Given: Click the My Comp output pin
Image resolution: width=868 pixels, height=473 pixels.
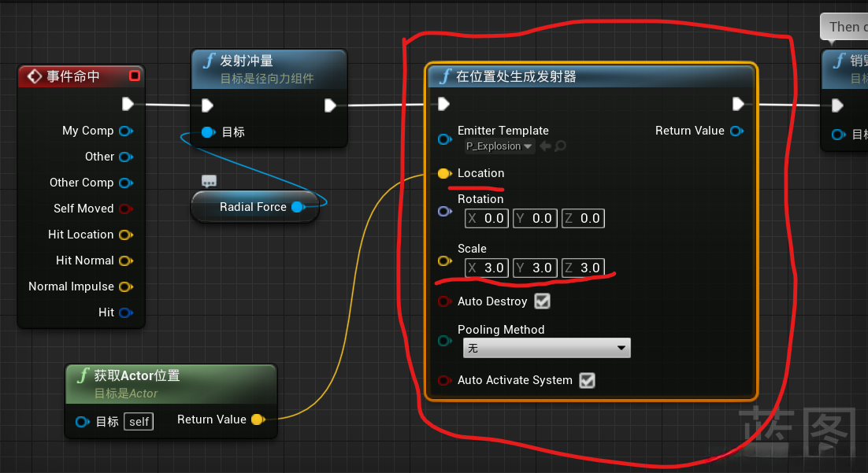Looking at the screenshot, I should (126, 131).
